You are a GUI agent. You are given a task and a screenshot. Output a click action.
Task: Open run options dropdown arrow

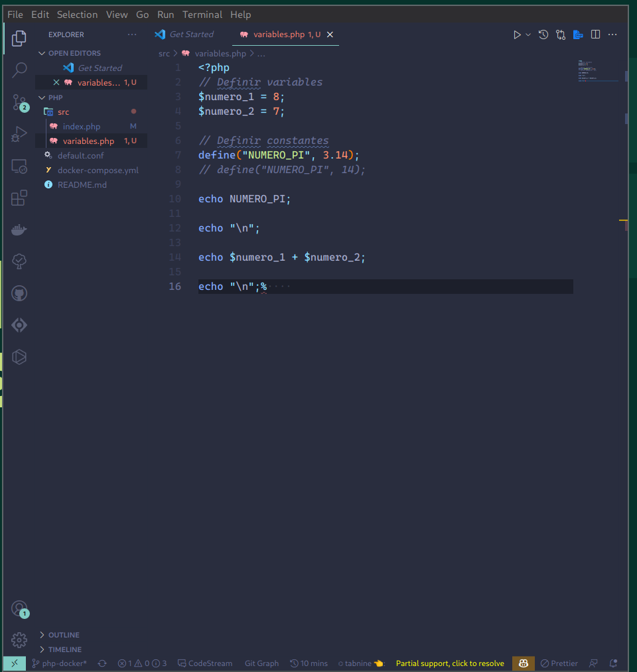click(x=528, y=34)
